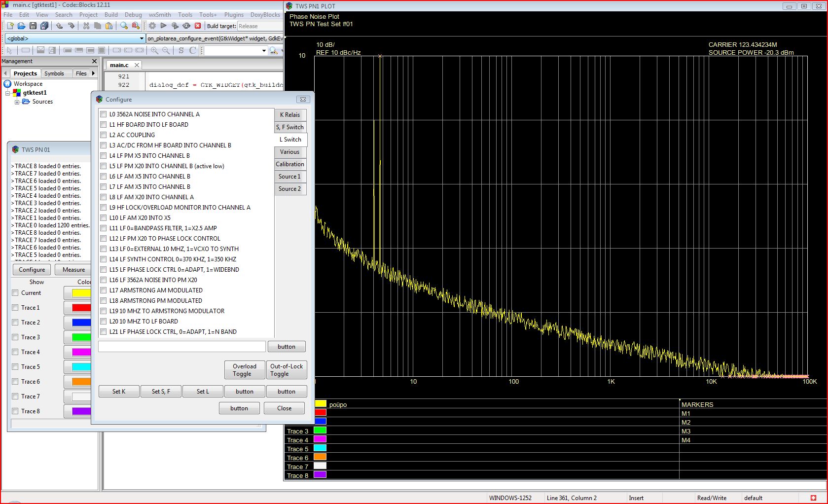Click the Save file floppy icon

point(33,26)
